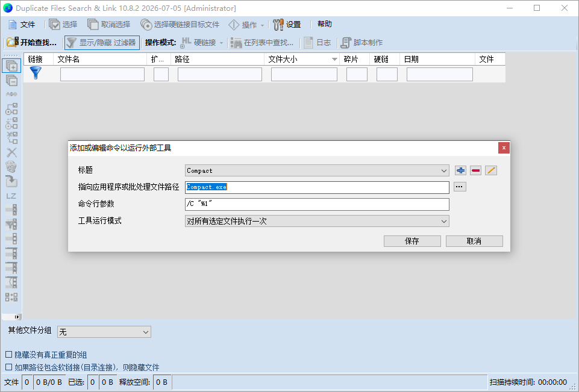Click the date filter field
The height and width of the screenshot is (392, 579).
pos(440,74)
